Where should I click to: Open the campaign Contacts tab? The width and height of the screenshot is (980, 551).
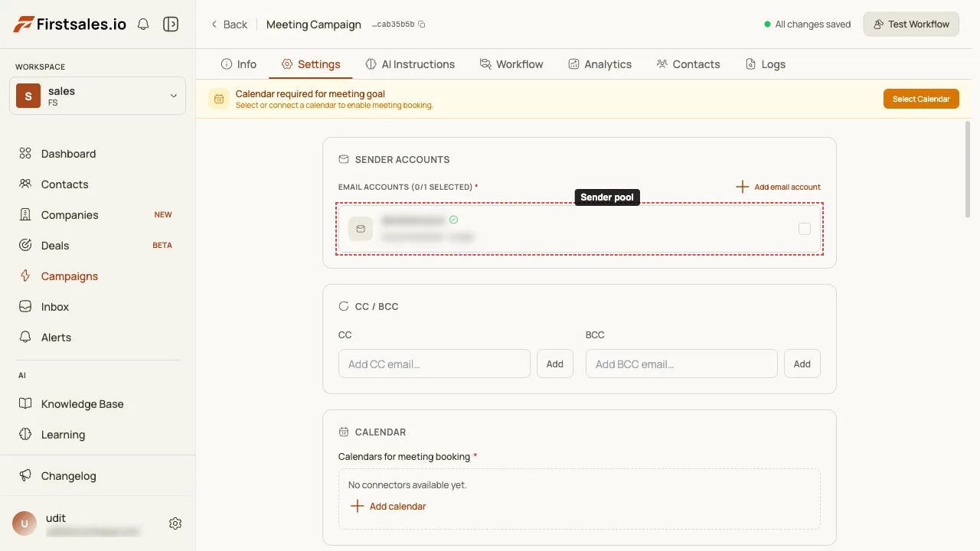(x=688, y=64)
